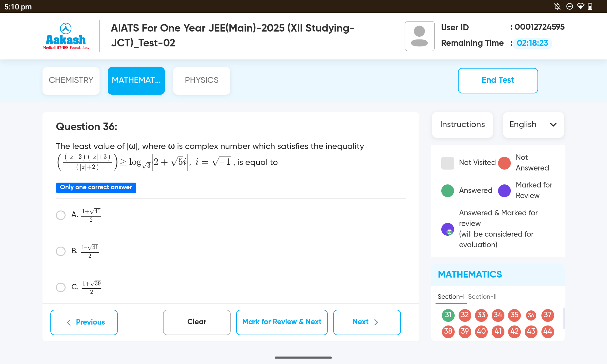Click the Previous navigation button
Viewport: 607px width, 364px height.
[85, 322]
